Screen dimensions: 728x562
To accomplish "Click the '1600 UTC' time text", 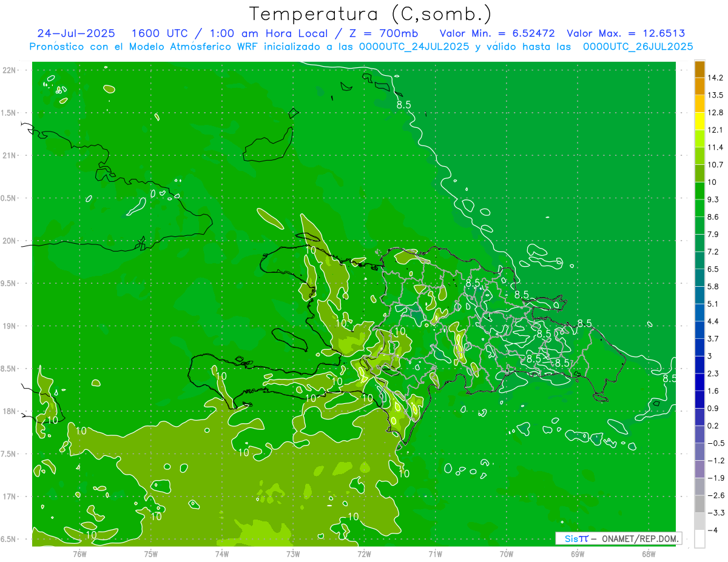I will (x=160, y=33).
